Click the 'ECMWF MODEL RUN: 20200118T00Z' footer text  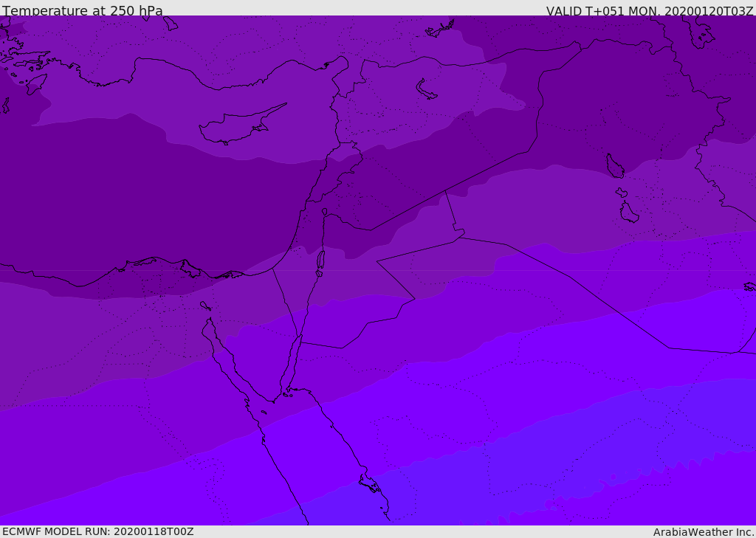(x=98, y=532)
